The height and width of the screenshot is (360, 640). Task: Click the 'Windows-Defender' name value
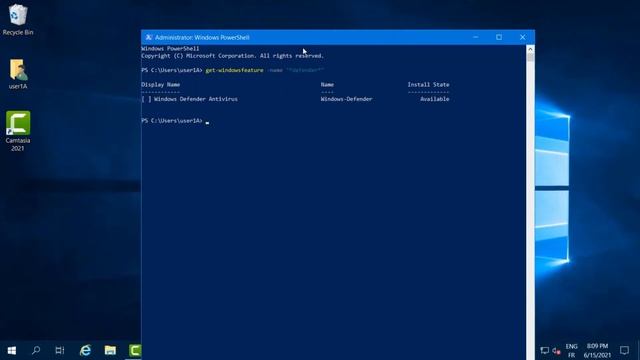point(346,99)
